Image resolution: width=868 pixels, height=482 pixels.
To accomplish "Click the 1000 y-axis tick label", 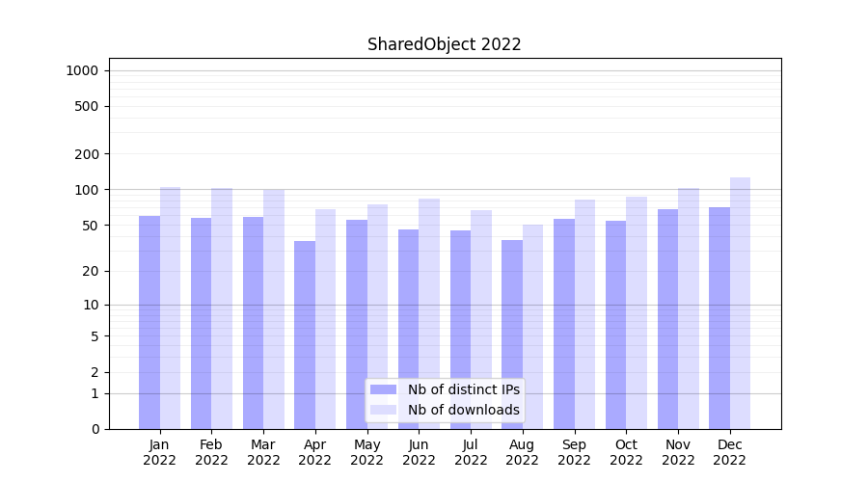I will coord(81,70).
